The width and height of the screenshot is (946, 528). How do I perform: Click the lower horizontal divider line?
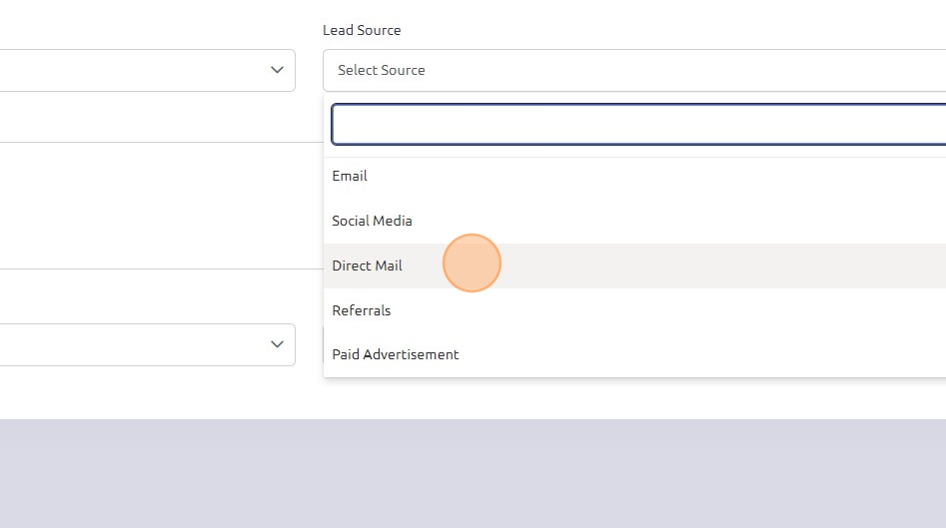[150, 268]
